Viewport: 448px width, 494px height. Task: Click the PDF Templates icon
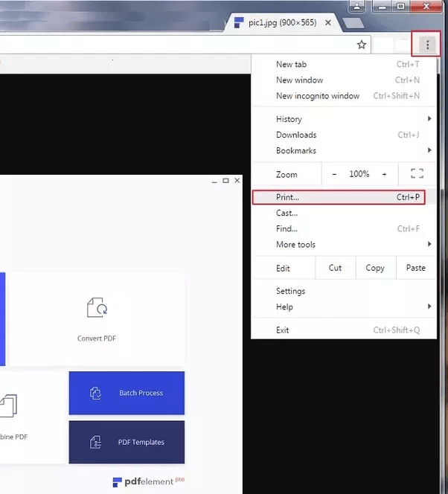coord(95,442)
